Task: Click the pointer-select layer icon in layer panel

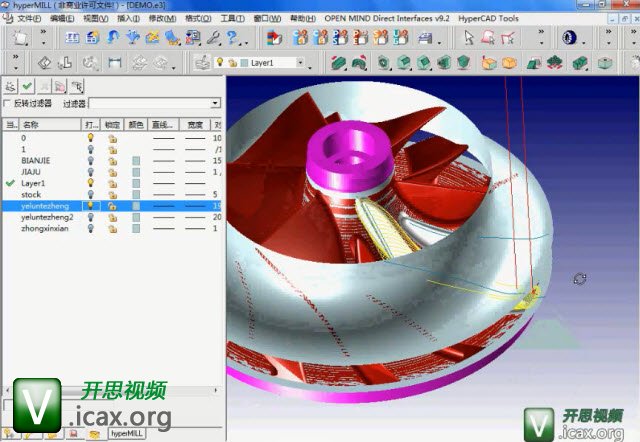Action: tap(77, 86)
